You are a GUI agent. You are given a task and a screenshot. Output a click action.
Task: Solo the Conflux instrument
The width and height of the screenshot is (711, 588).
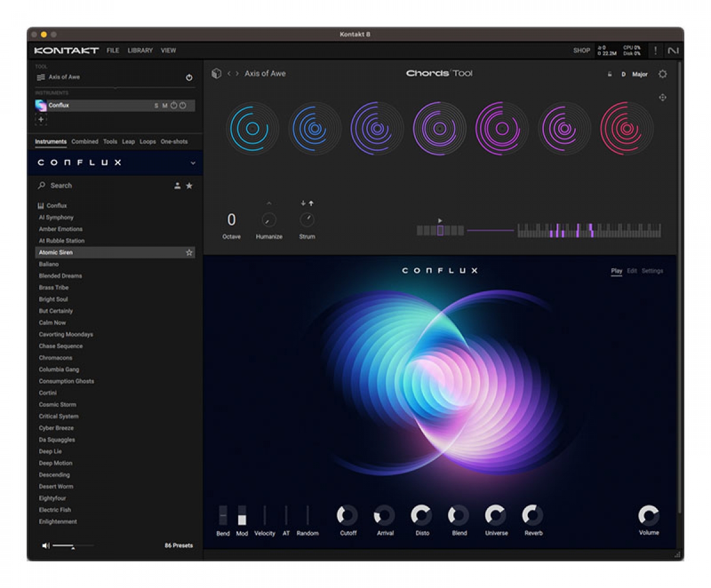point(156,106)
